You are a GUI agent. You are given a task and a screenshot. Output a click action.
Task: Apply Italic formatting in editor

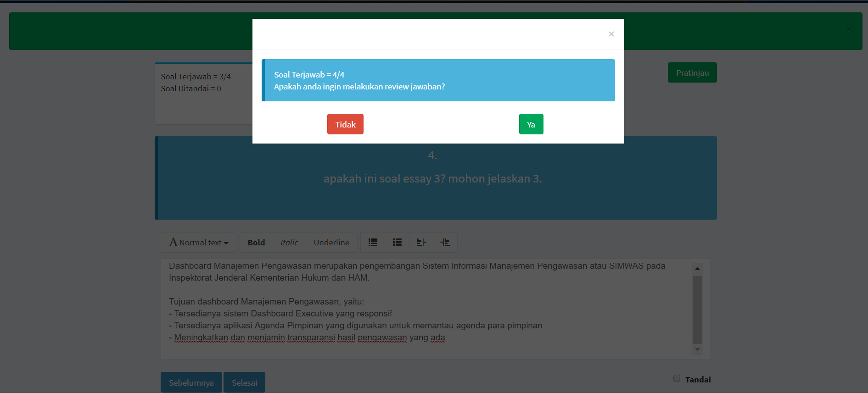[289, 243]
